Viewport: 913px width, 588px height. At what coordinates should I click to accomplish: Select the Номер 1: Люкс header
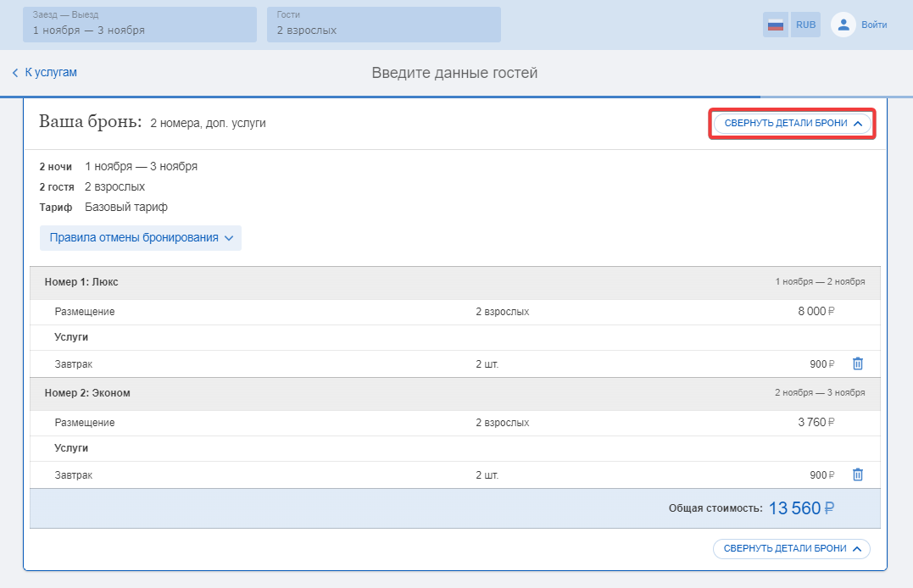(454, 282)
